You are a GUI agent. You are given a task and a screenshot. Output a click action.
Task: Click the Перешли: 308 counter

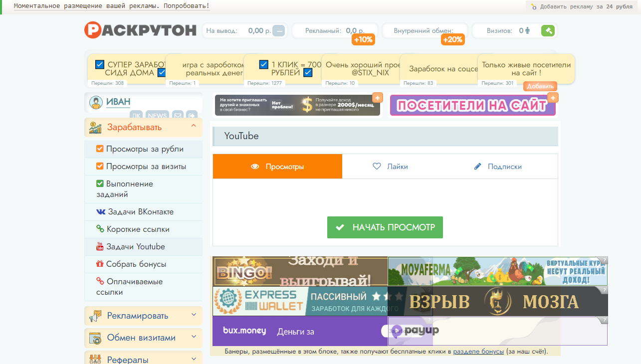(x=108, y=83)
